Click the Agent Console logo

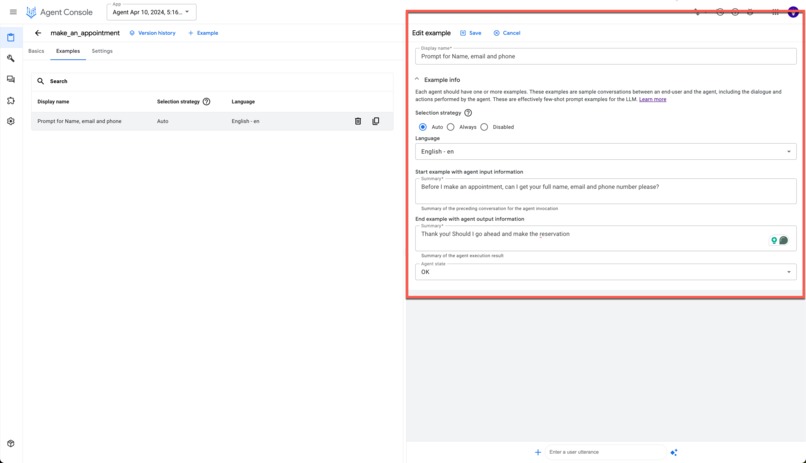[x=59, y=12]
